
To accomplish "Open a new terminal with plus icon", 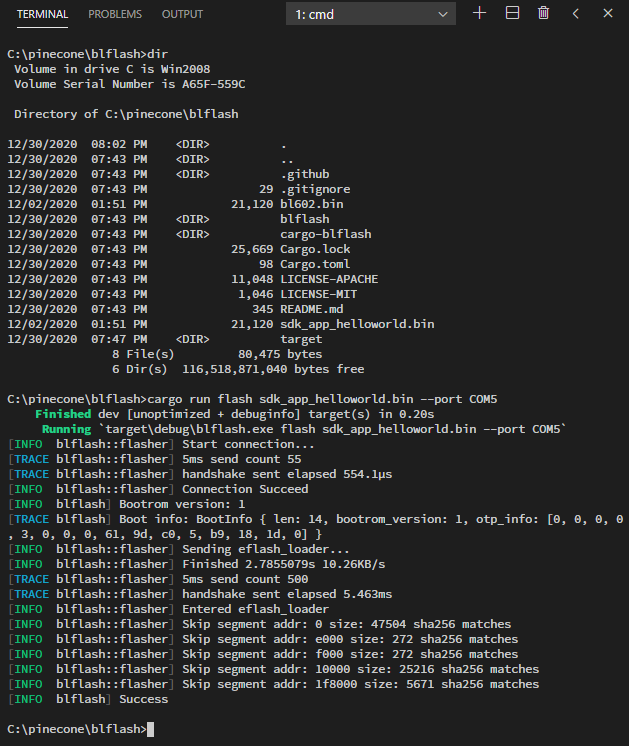I will [x=479, y=13].
